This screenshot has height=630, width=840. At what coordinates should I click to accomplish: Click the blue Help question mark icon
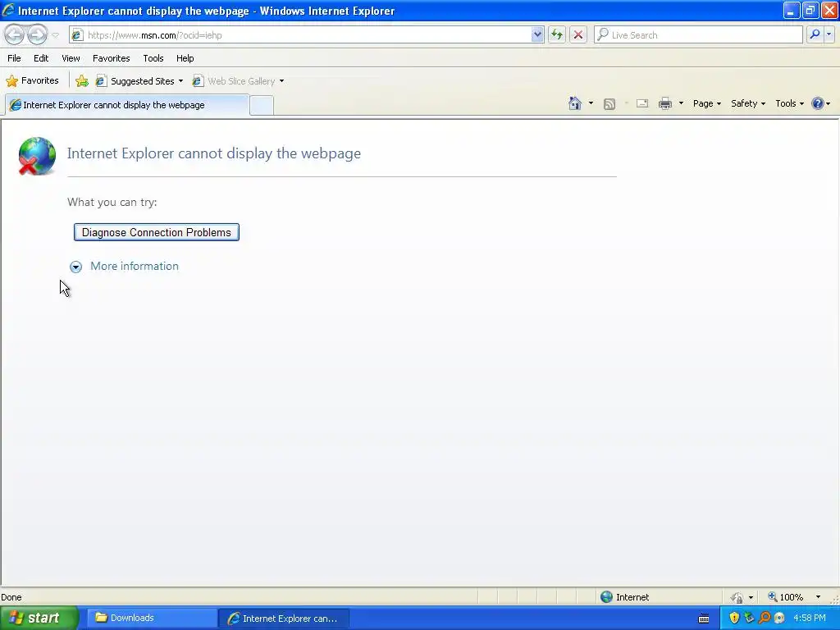818,103
